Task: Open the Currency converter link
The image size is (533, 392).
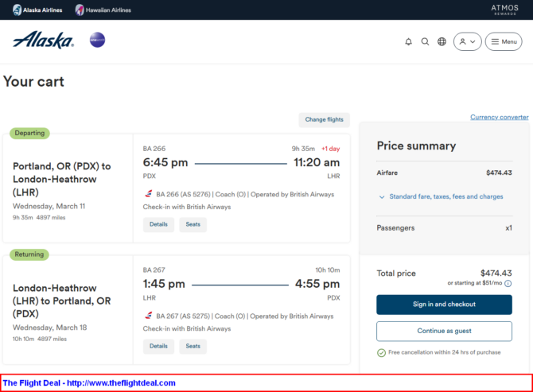Action: coord(499,117)
